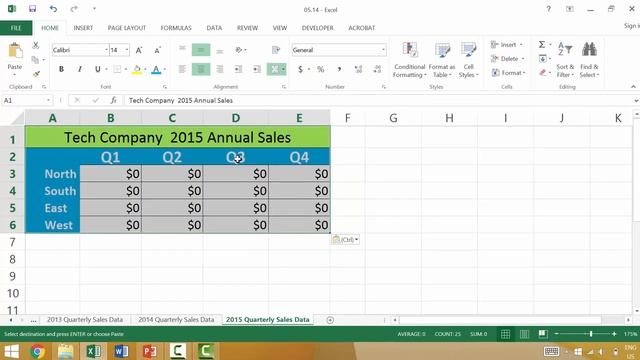
Task: Click Decrease Decimal icon
Action: point(377,69)
